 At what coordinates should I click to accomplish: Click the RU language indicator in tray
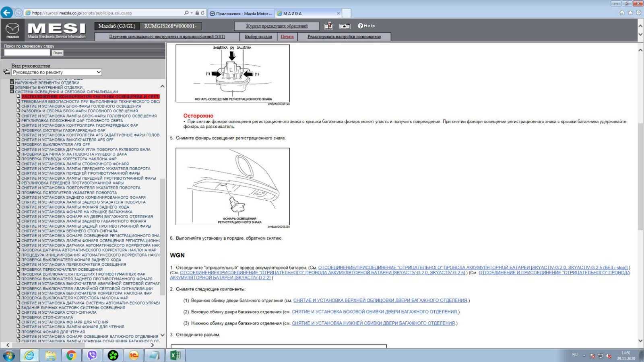[x=575, y=355]
